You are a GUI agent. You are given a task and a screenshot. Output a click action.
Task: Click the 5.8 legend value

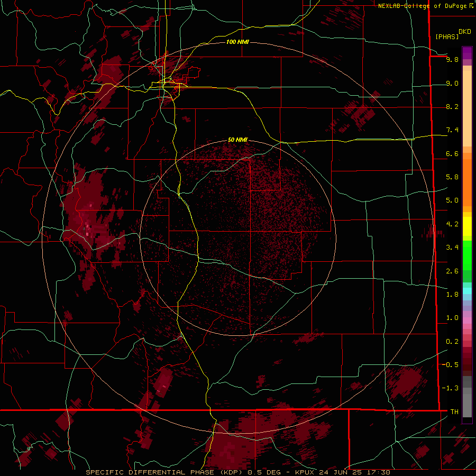452,177
